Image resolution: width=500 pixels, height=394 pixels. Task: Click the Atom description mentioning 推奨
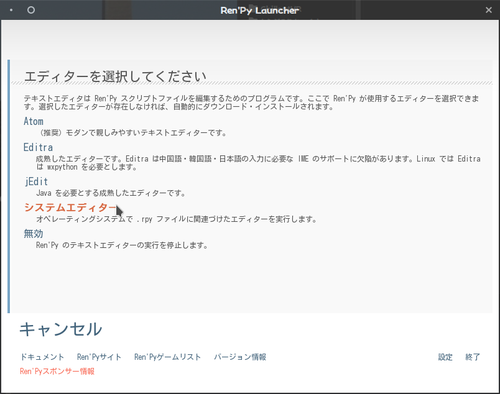[132, 133]
